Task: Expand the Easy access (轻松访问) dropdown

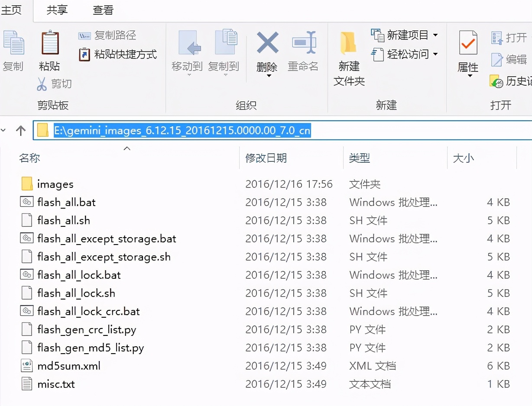Action: 435,55
